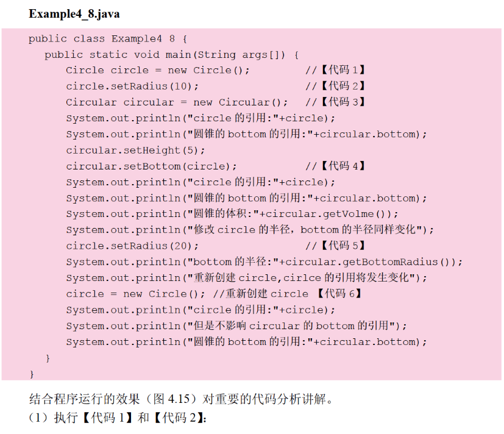Click the println line containing 但是不影响 circular
Screen dimensions: 504x434
236,325
